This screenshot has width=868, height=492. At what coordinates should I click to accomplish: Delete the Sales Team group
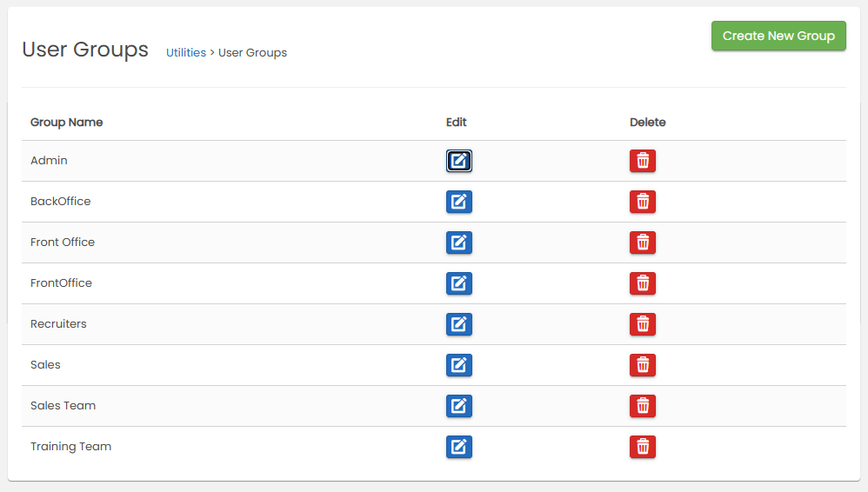[x=643, y=406]
